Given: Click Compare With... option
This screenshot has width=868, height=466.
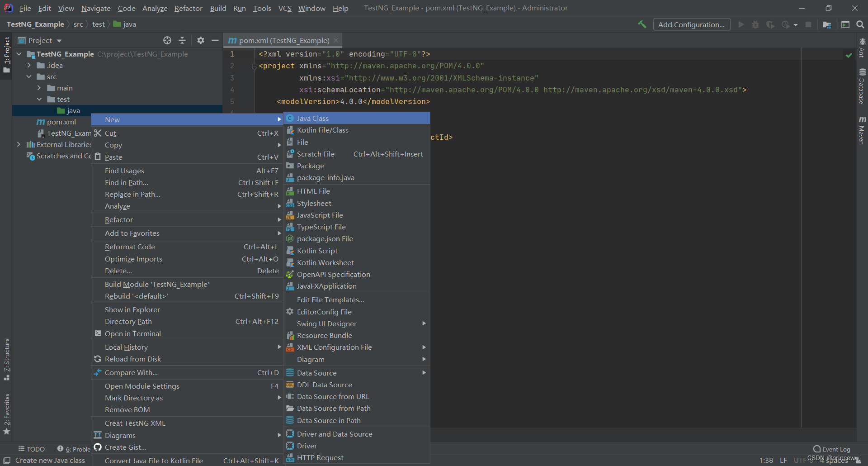Looking at the screenshot, I should click(x=187, y=372).
